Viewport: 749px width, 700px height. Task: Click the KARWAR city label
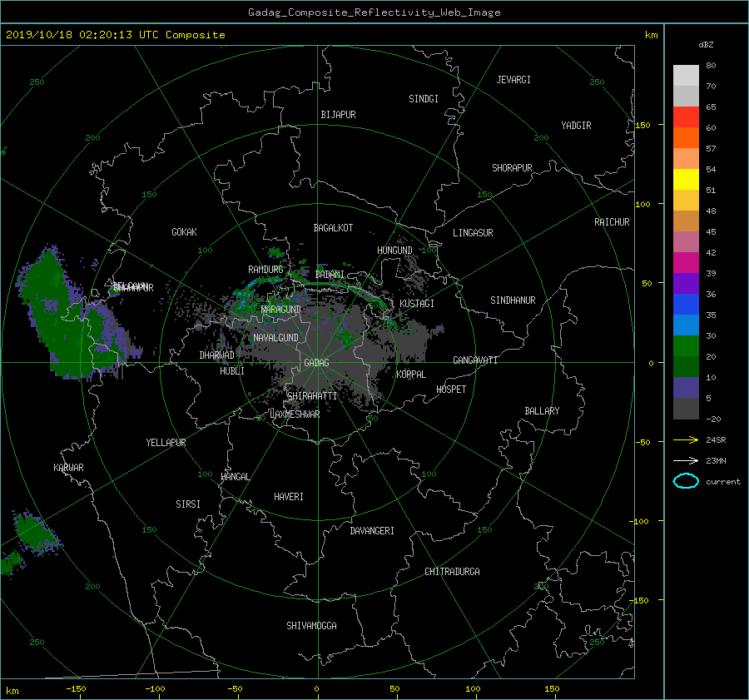(68, 468)
